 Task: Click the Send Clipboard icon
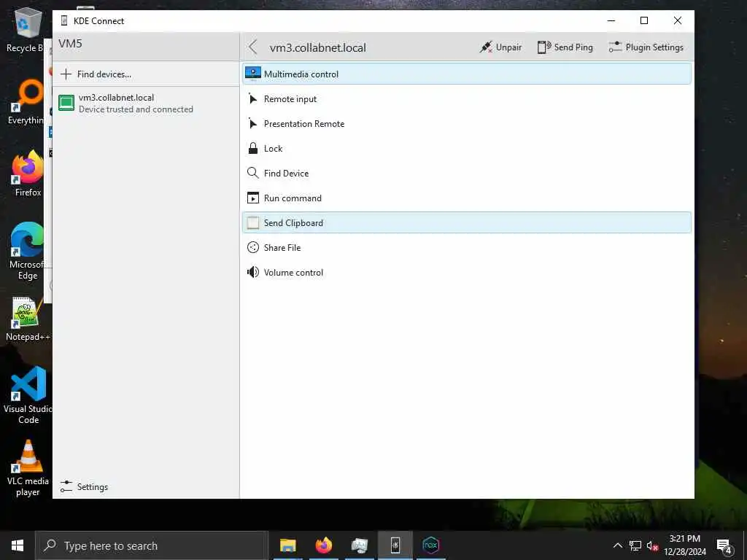(x=252, y=222)
